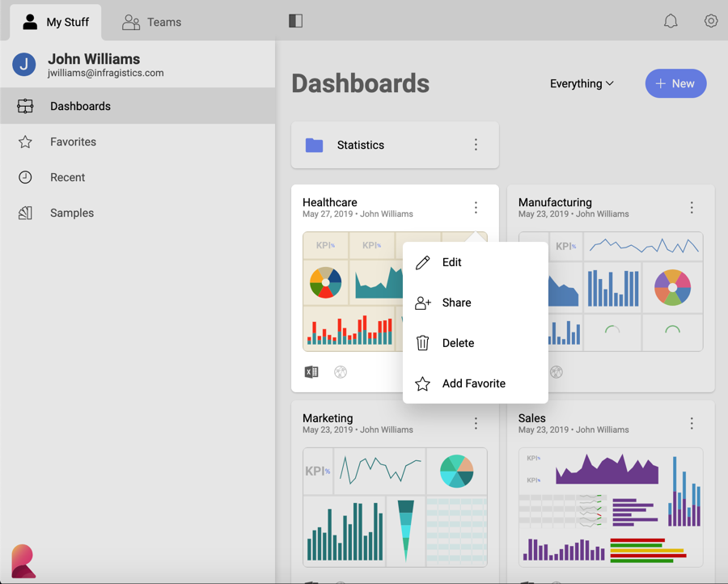Click the Excel data source icon on Healthcare
The height and width of the screenshot is (584, 728).
tap(311, 372)
